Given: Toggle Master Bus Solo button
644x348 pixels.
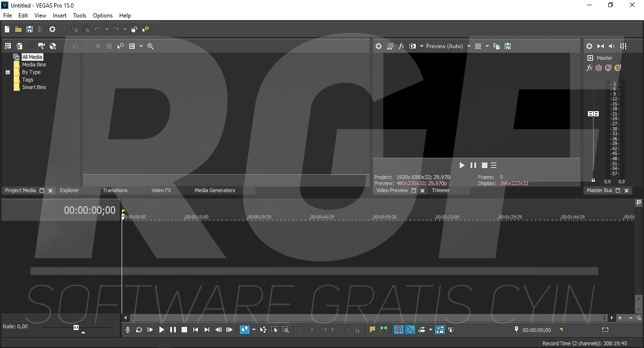Looking at the screenshot, I should (x=618, y=68).
